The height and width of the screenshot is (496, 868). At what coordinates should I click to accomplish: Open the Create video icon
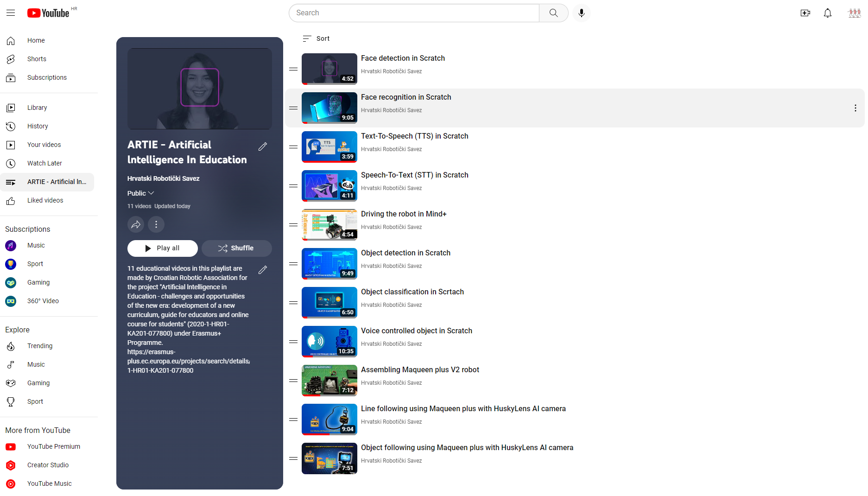pos(805,13)
